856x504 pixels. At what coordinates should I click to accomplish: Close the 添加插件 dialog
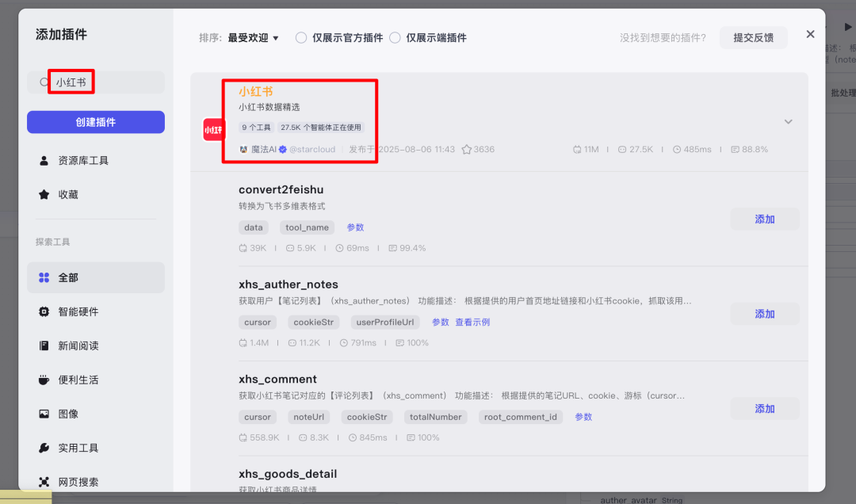[810, 34]
